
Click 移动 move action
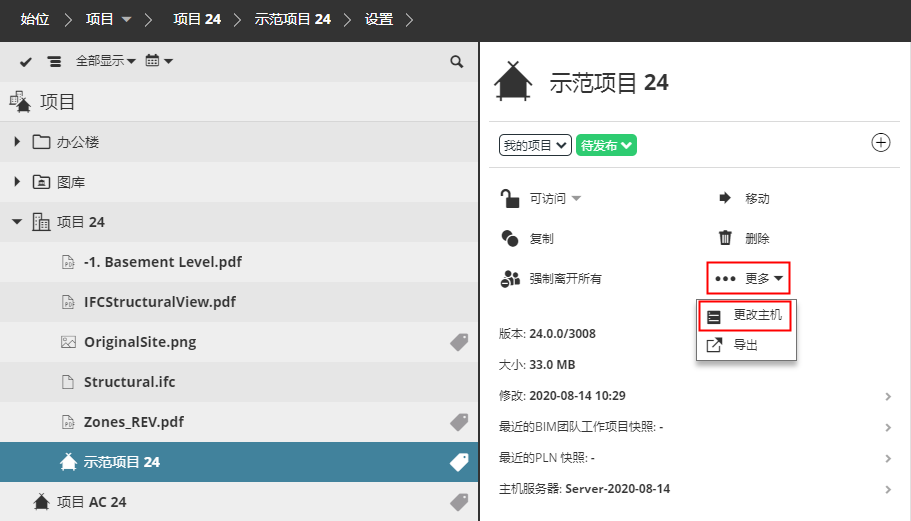pos(744,199)
